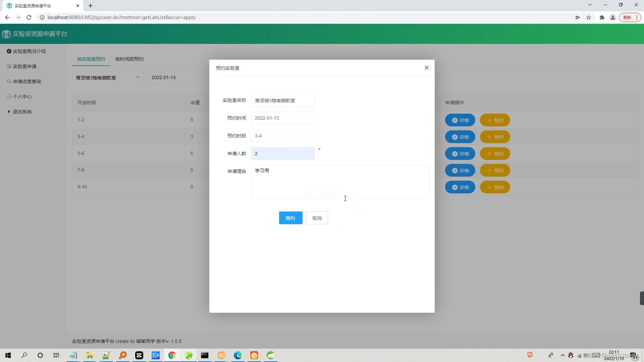Go to 个人中心 in the sidebar

click(x=22, y=97)
